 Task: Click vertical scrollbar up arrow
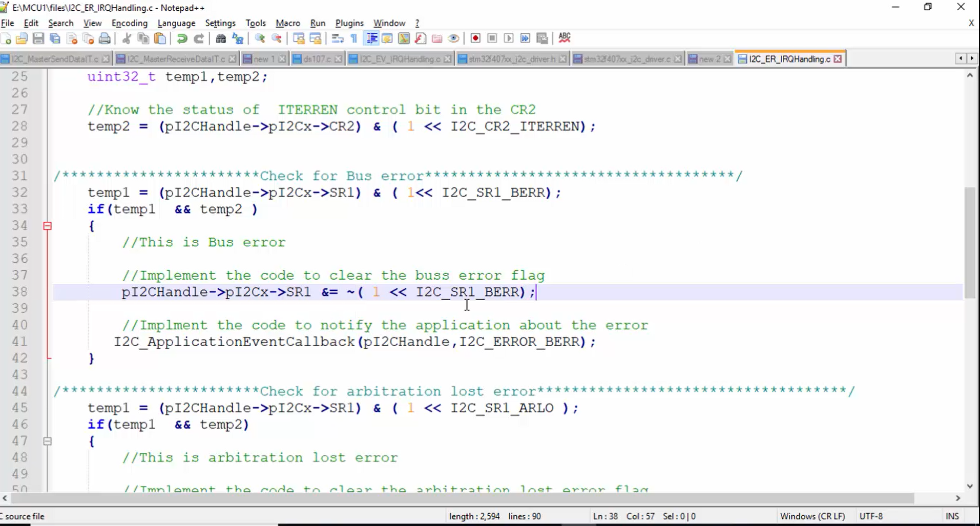(x=970, y=75)
